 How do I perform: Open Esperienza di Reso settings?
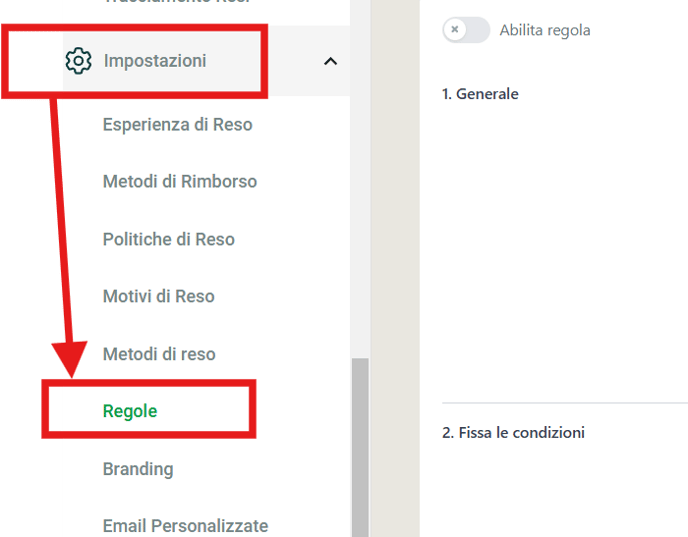(177, 125)
